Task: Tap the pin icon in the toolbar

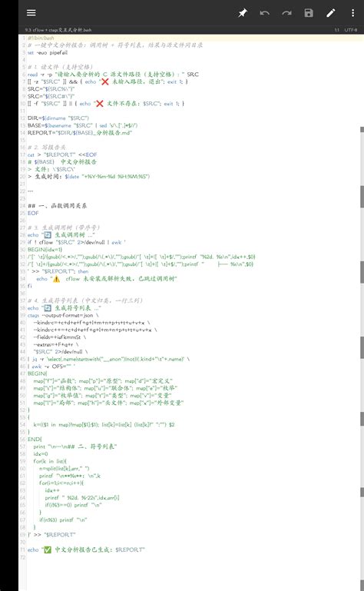Action: 243,13
